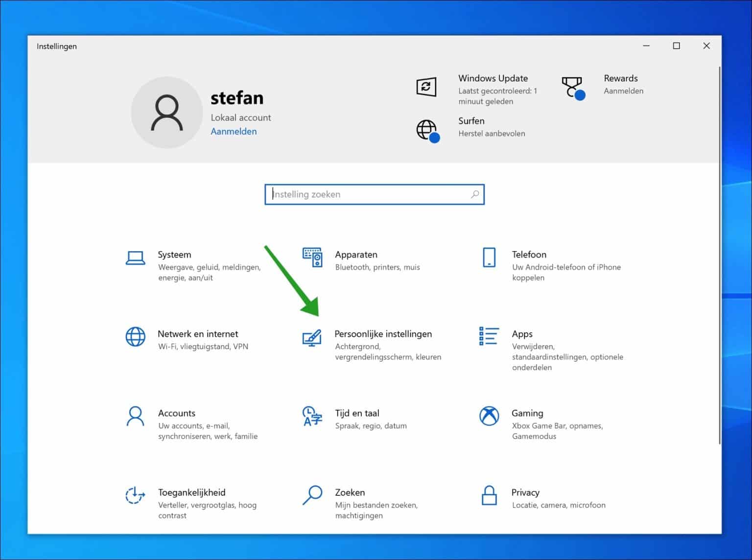Click the Privacy padlock icon
This screenshot has height=560, width=752.
pos(489,496)
